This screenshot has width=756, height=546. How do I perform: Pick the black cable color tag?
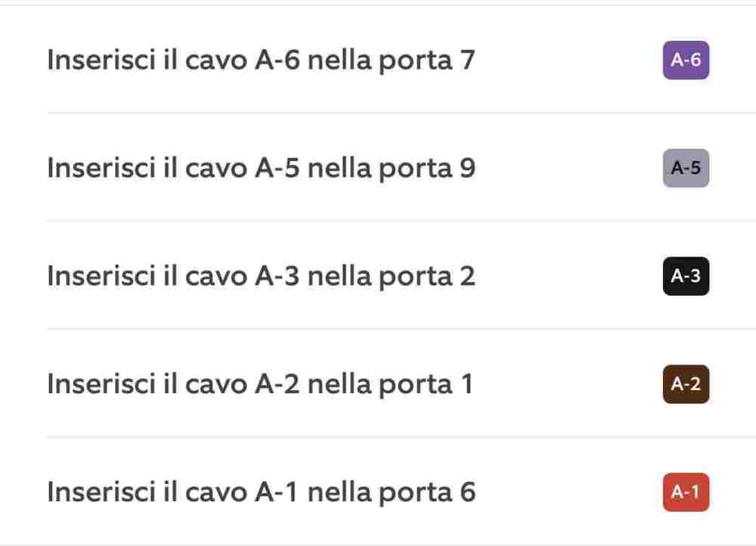coord(686,277)
